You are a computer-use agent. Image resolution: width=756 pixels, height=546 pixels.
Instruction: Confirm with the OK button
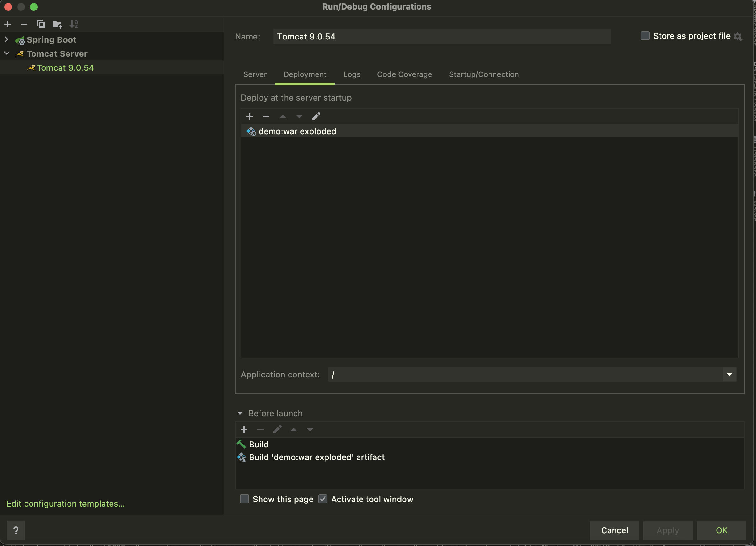tap(721, 530)
